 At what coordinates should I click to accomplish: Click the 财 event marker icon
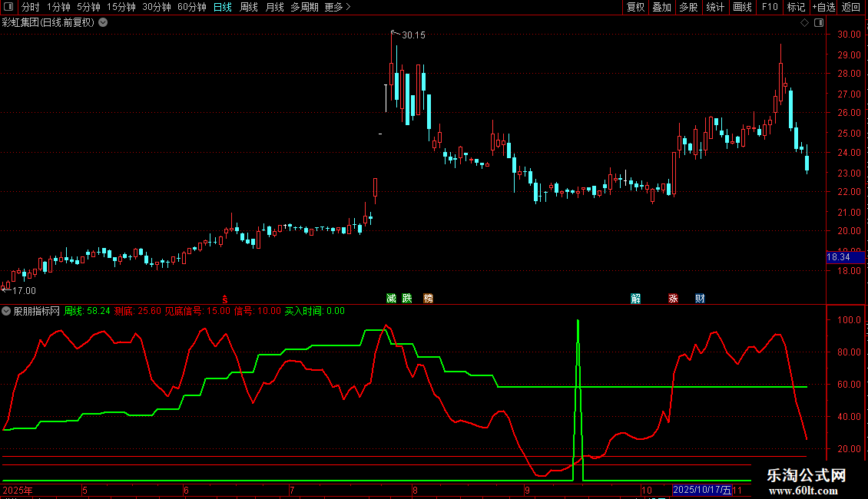click(700, 298)
